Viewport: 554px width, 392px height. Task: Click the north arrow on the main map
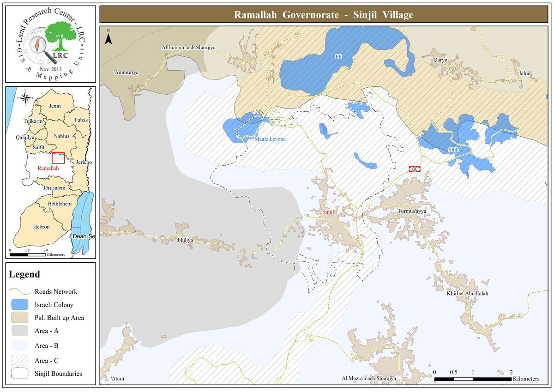coord(108,38)
